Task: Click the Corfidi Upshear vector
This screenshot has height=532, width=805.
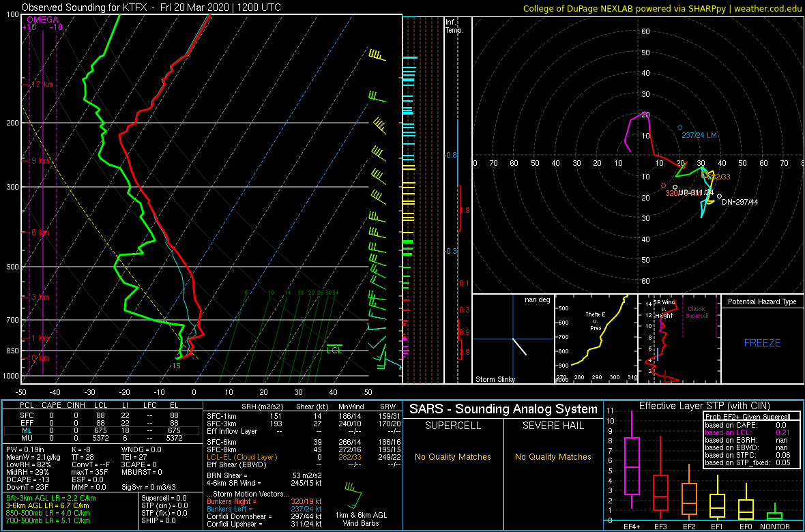Action: (264, 524)
